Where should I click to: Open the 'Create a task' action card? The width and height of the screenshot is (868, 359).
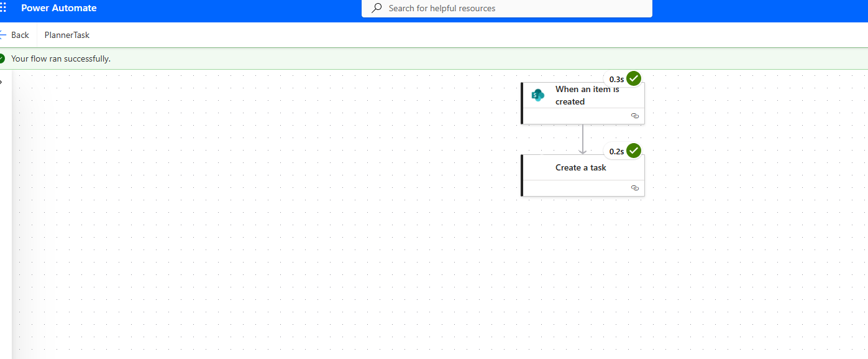(x=581, y=168)
